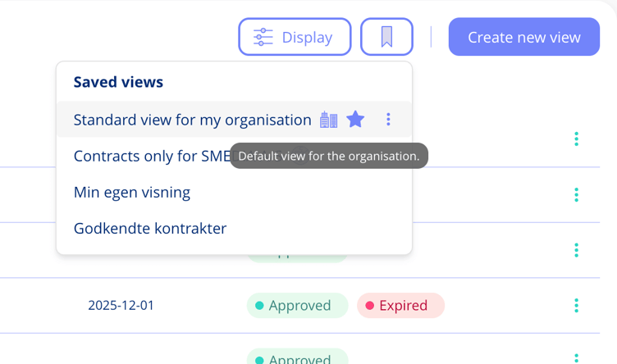Switch to Godkendte kontrakter view
Screen dimensions: 617x364
(x=150, y=228)
